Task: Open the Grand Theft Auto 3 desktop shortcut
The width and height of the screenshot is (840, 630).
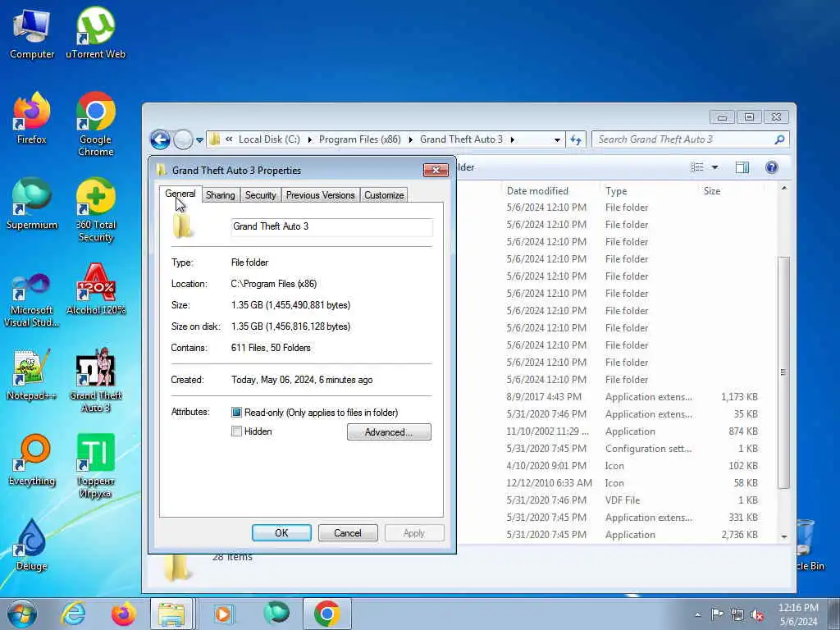Action: coord(95,381)
